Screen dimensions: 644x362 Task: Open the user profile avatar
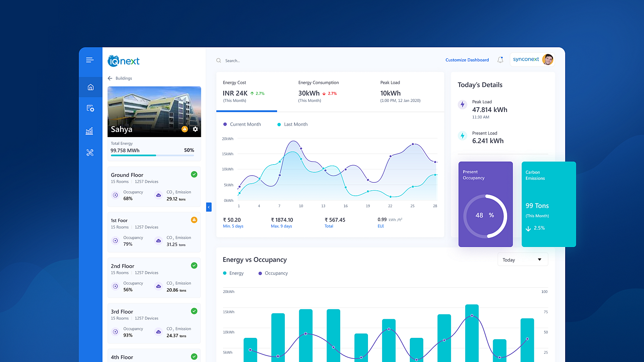click(548, 60)
